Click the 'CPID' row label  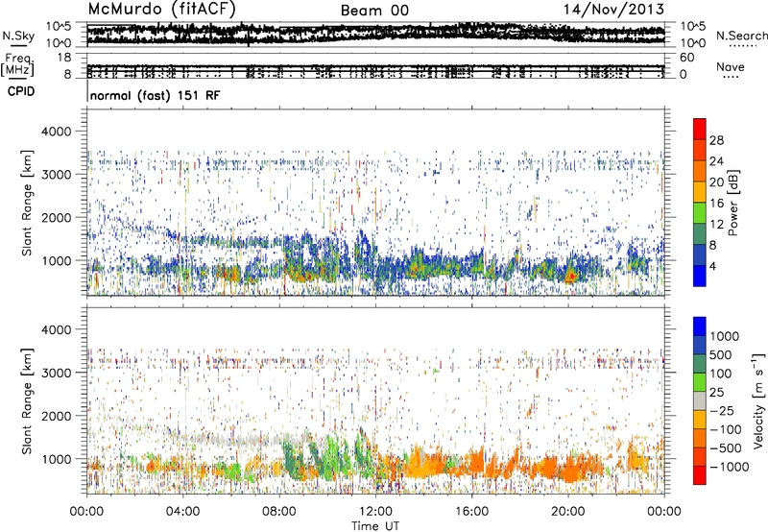click(21, 91)
